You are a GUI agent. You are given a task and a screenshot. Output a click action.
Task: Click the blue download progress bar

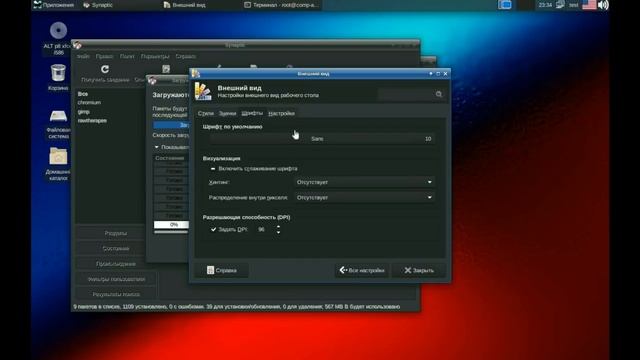click(171, 125)
